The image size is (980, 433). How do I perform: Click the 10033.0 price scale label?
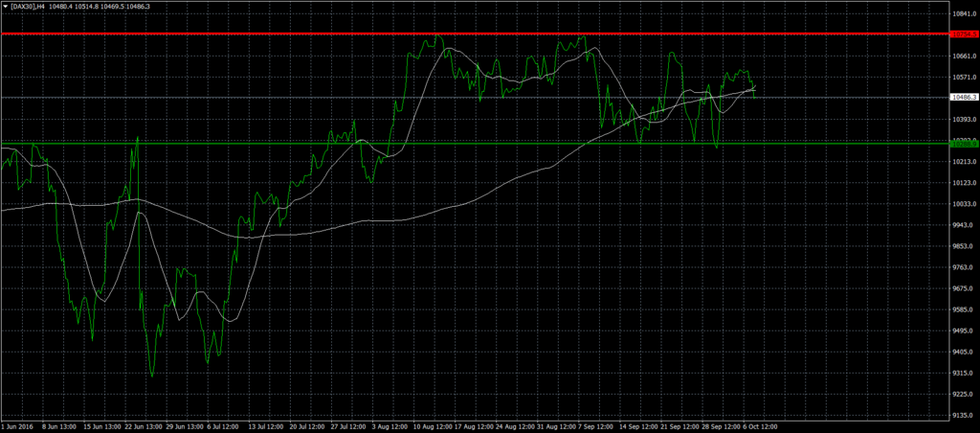point(963,204)
